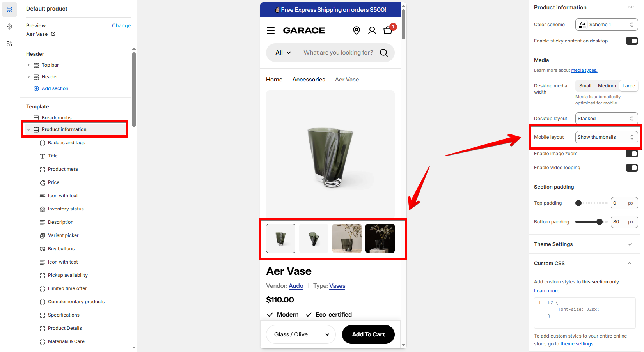
Task: Open the Desktop layout Stacked dropdown
Action: coord(607,119)
